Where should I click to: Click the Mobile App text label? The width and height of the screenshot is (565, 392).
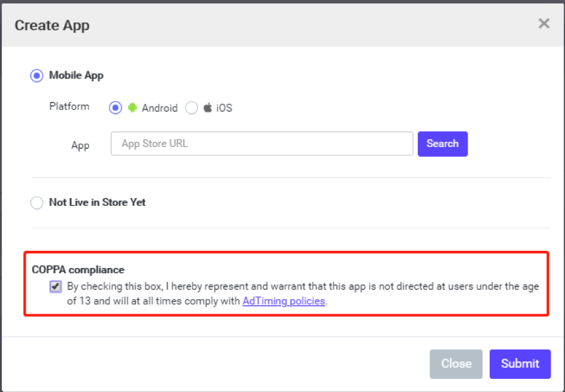pos(77,75)
